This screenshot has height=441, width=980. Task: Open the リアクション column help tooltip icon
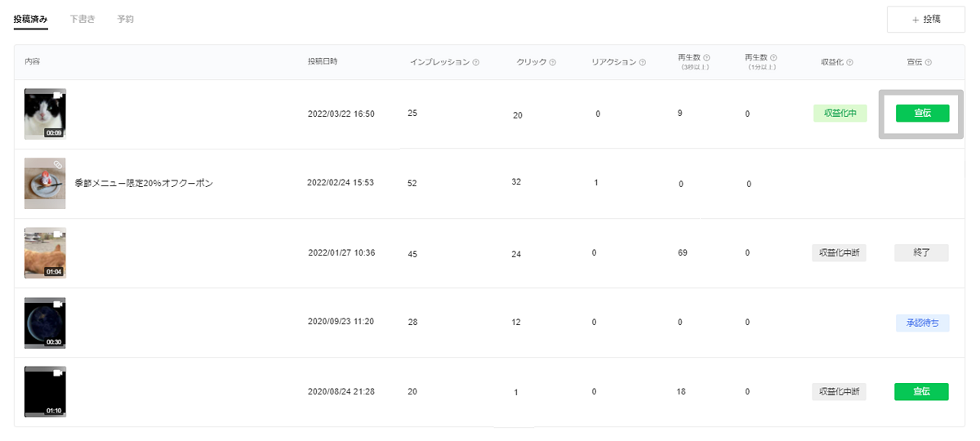[x=643, y=62]
